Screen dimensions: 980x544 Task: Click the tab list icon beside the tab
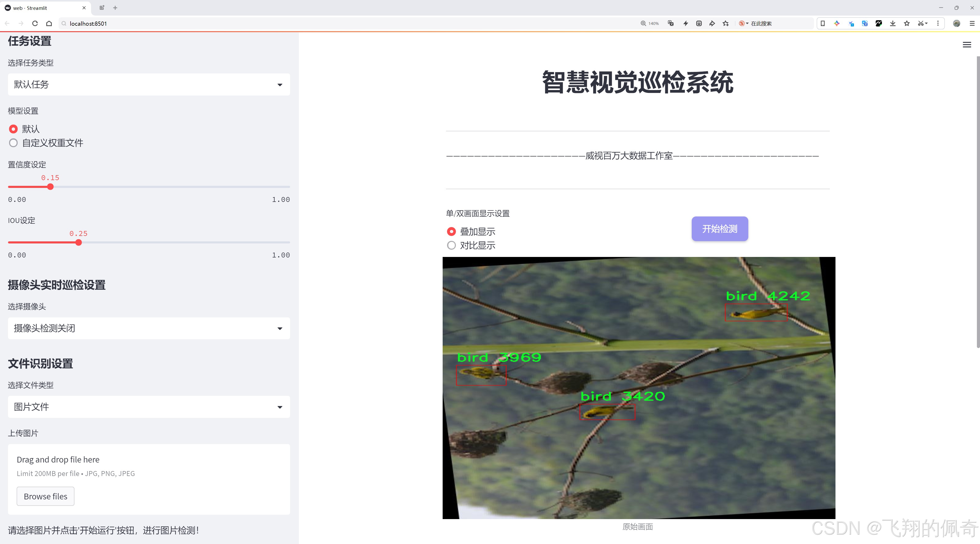pos(101,8)
